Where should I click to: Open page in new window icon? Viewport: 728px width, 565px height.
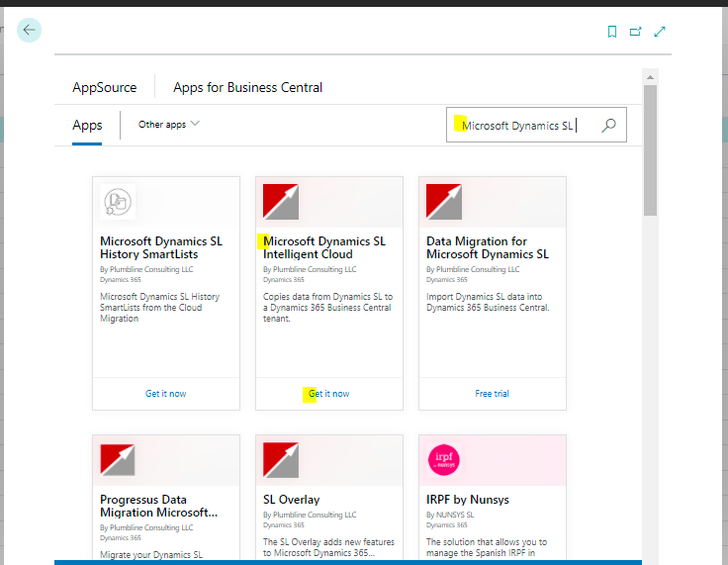[636, 32]
